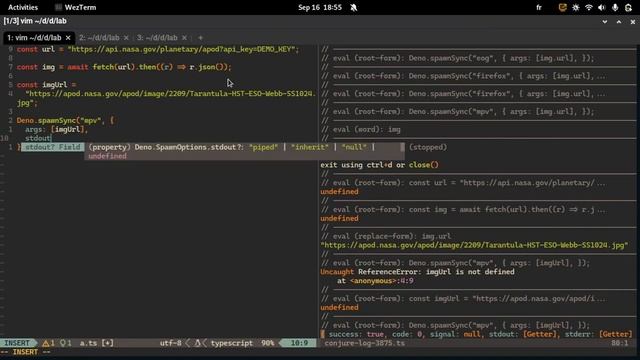
Task: Close tab 1 vim ~/d/d/lab
Action: tap(68, 38)
